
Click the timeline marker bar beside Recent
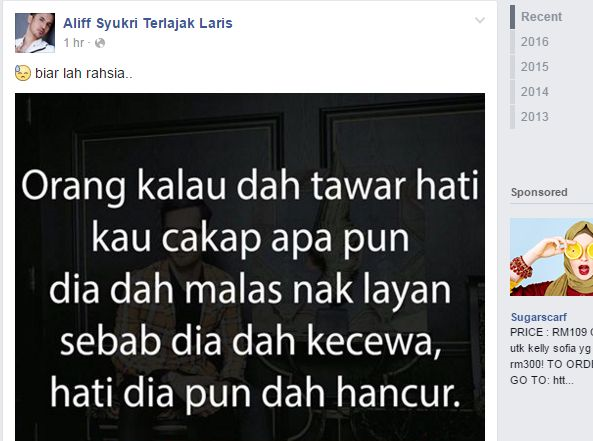point(512,17)
